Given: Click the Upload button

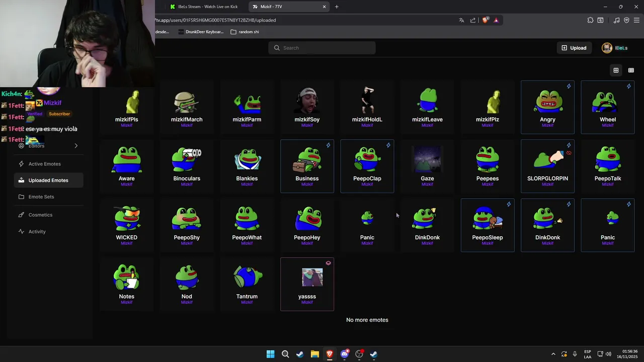Looking at the screenshot, I should point(574,48).
